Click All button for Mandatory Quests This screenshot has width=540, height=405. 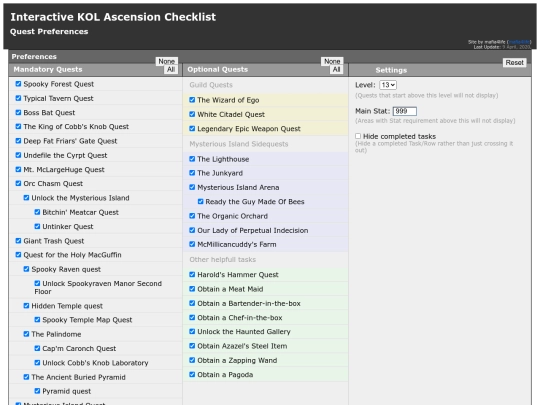pos(171,70)
